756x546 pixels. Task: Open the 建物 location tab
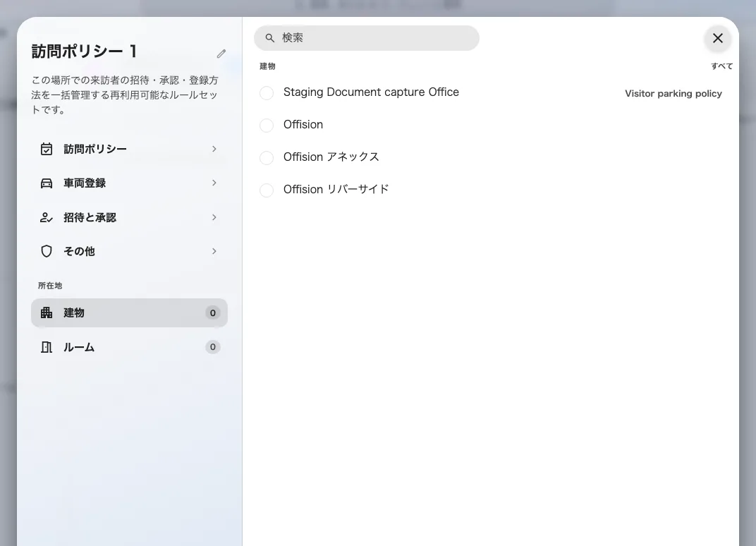point(129,313)
